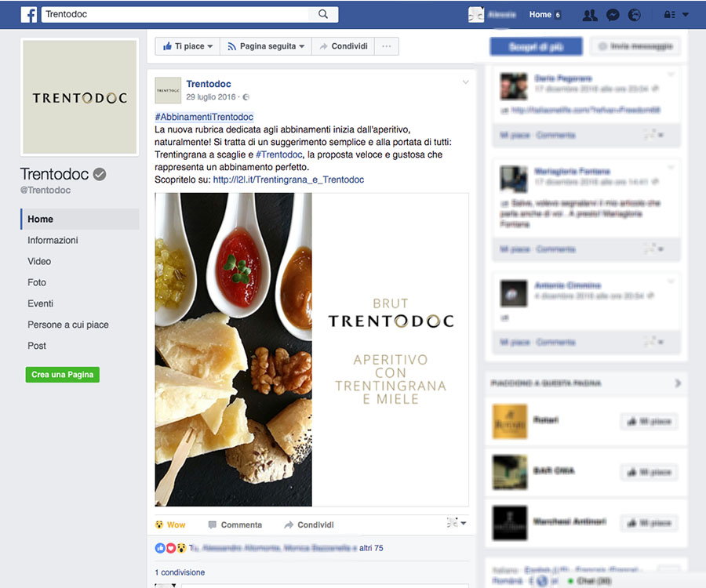Open the 1 condivisione link

[x=180, y=572]
